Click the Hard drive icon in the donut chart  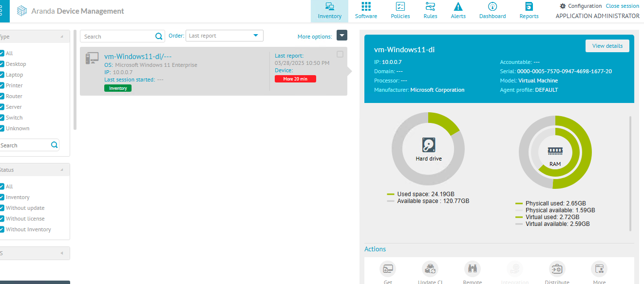[x=428, y=145]
